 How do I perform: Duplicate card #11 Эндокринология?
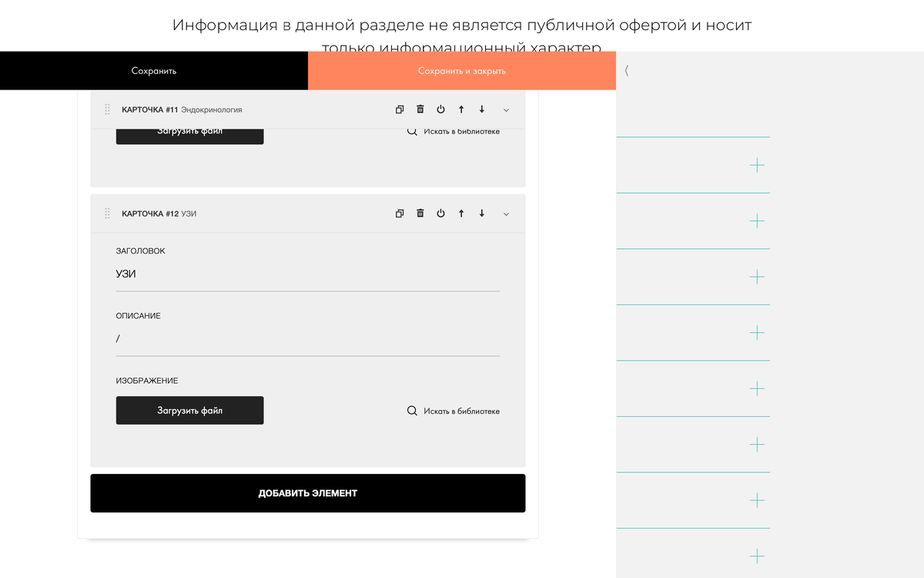(400, 109)
